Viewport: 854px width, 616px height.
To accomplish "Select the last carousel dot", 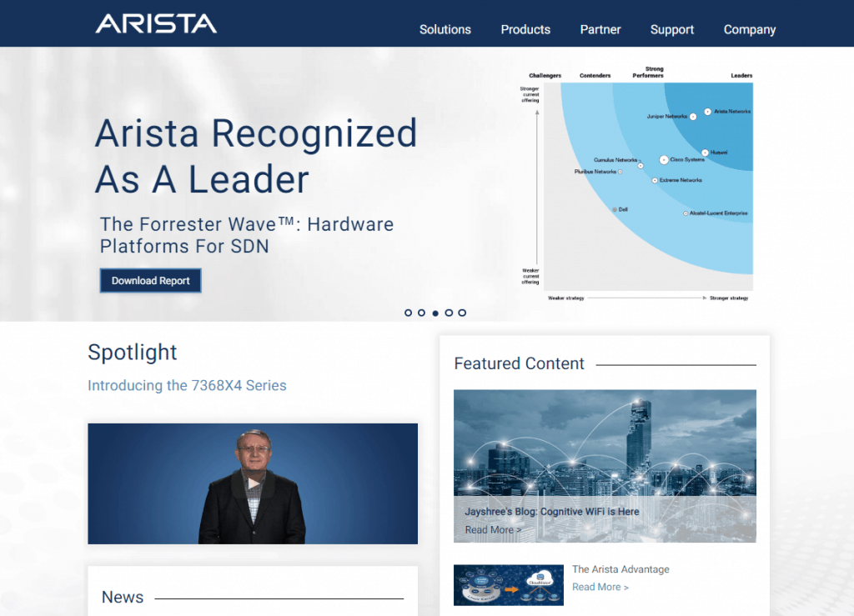I will point(462,313).
